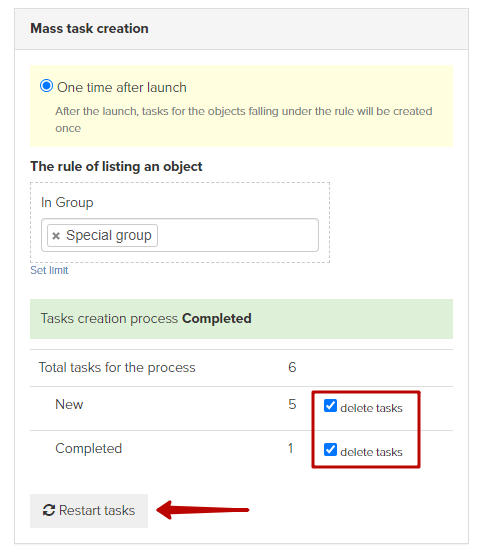Remove the Special group tag via x icon

pos(56,236)
